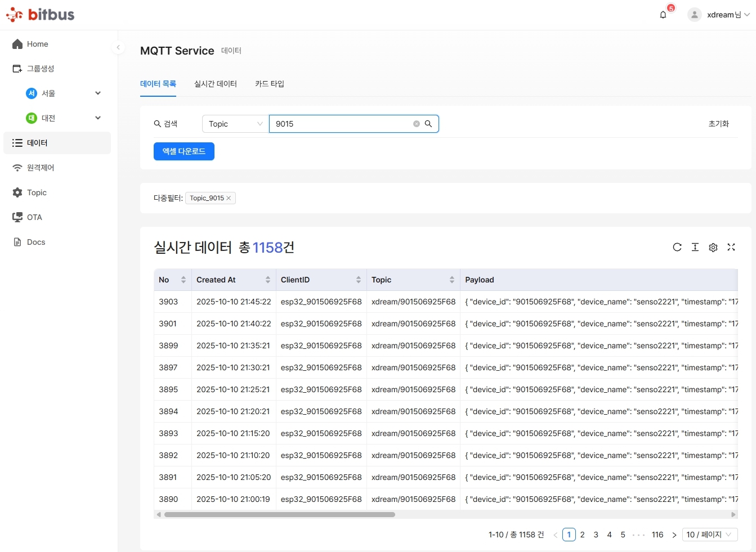Click the horizontal table scrollbar
Screen dimensions: 756x552
(280, 514)
